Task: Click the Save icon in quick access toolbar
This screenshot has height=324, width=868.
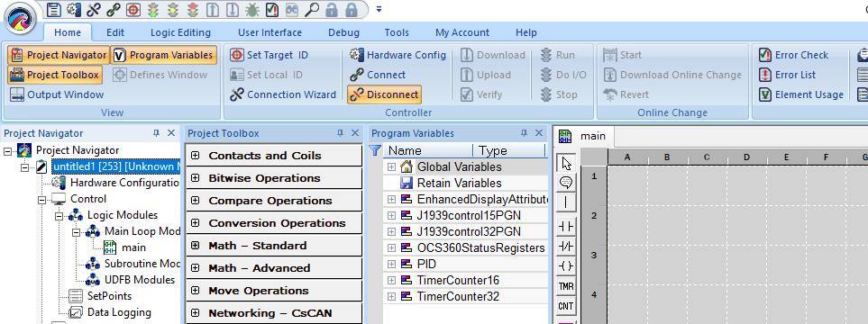Action: (54, 9)
